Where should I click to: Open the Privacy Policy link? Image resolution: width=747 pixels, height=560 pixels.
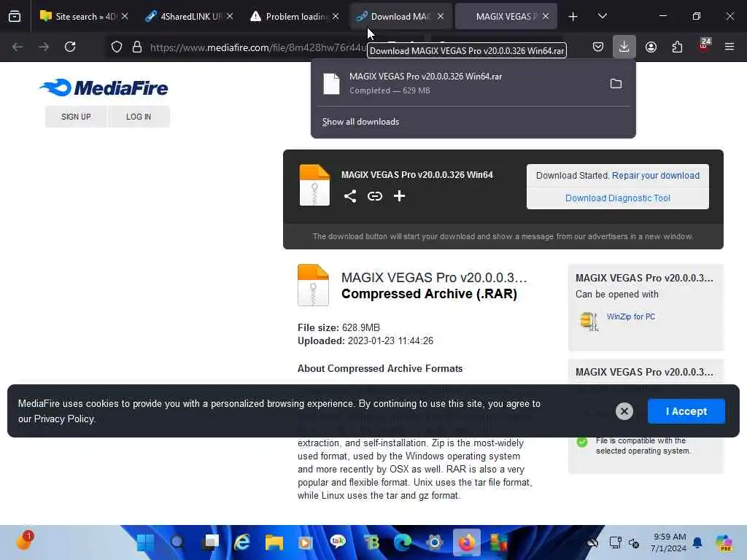coord(64,419)
